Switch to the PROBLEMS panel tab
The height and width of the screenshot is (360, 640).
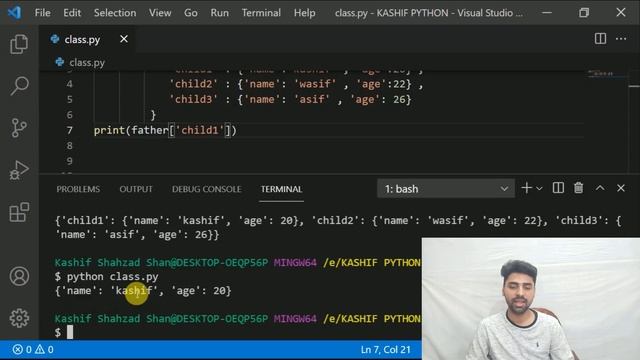78,189
